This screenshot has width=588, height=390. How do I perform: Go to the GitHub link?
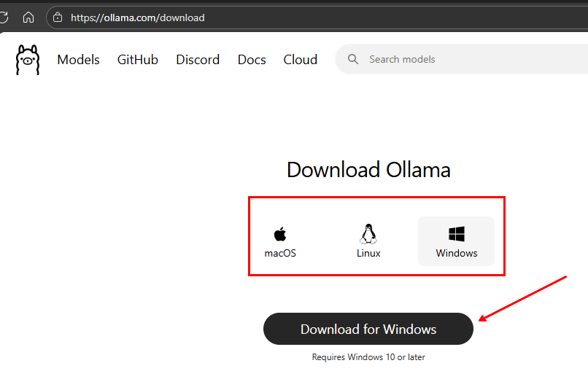(138, 60)
